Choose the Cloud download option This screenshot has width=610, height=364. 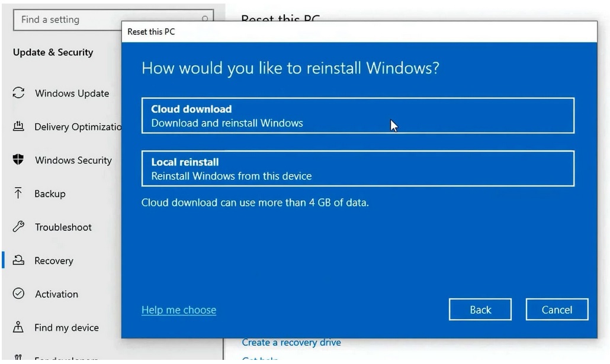358,115
